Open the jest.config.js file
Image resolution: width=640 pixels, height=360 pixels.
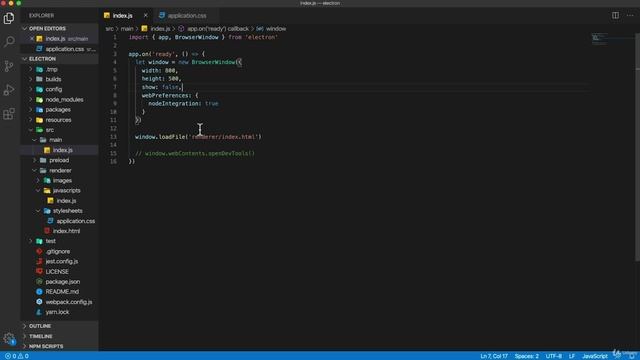60,261
